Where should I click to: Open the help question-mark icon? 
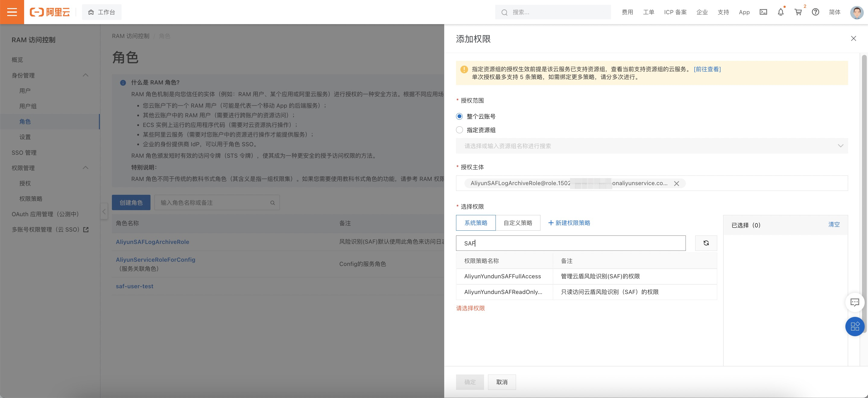pyautogui.click(x=816, y=12)
